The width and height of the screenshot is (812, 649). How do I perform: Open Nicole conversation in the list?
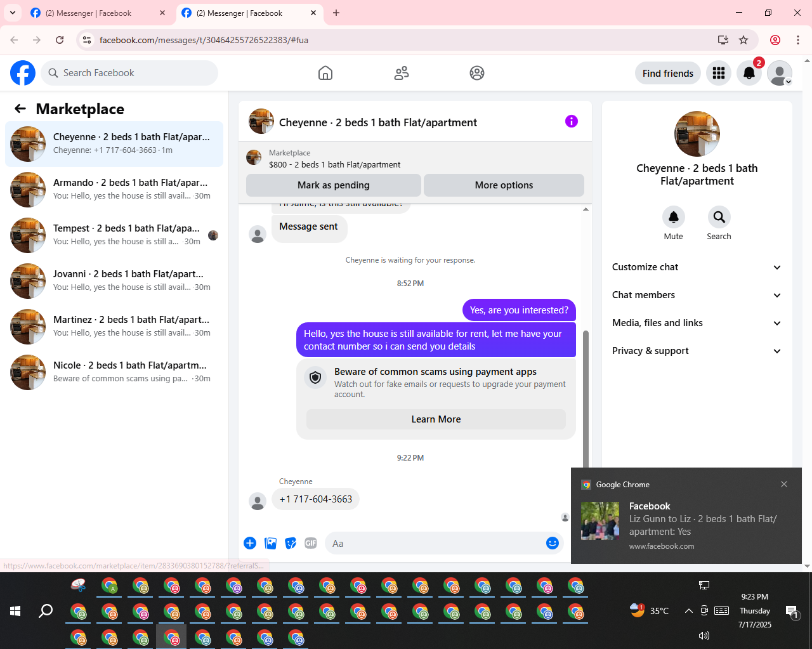tap(114, 372)
